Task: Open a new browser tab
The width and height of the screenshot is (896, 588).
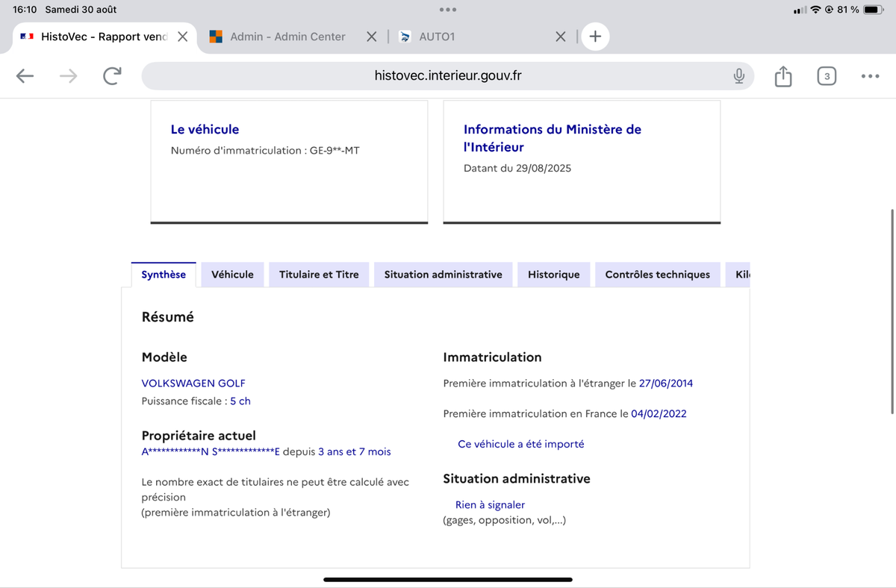Action: (595, 37)
